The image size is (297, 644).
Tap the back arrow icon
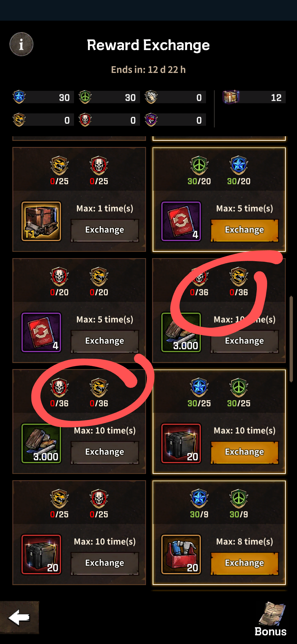(19, 617)
